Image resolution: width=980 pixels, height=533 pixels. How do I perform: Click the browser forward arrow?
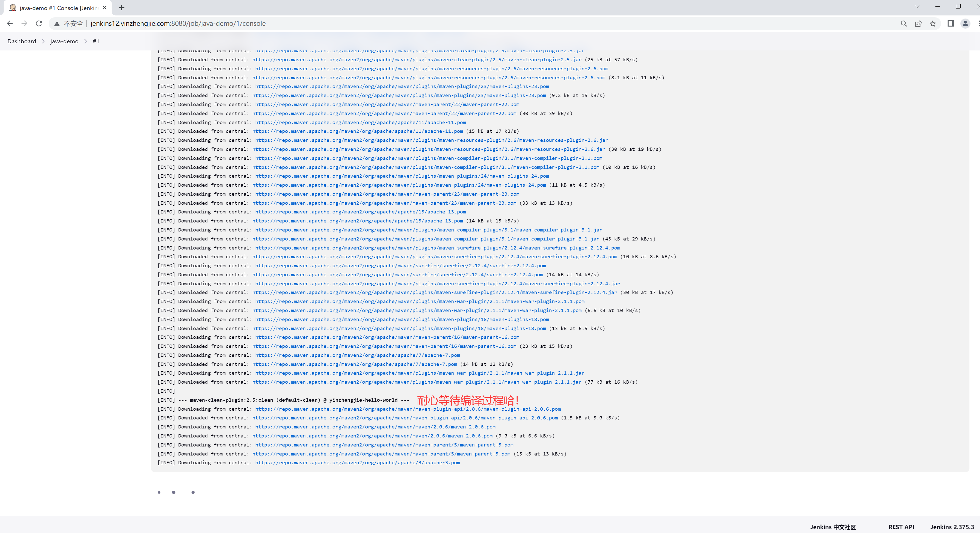coord(24,24)
